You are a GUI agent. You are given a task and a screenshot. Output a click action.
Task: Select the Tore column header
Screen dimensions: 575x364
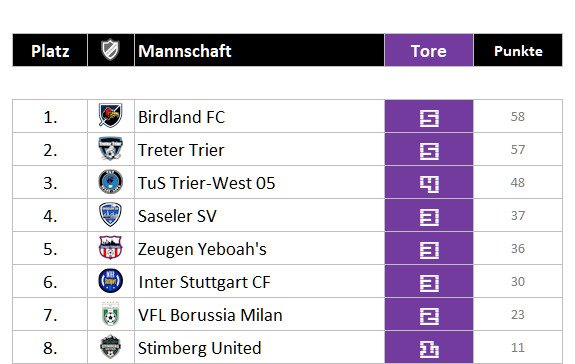click(429, 50)
